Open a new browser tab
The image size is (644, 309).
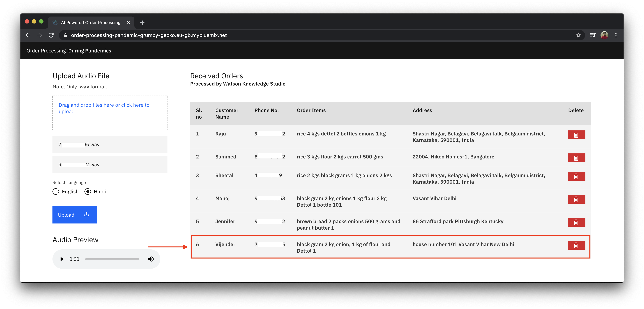(142, 23)
